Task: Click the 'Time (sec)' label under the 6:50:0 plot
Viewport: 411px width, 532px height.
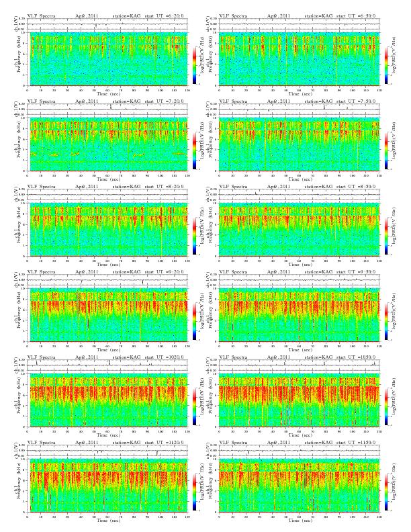Action: click(300, 93)
